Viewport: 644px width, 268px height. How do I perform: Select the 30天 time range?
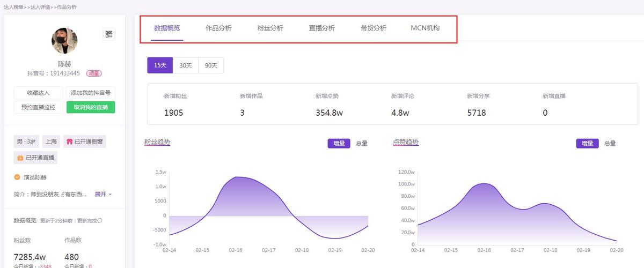[x=186, y=65]
